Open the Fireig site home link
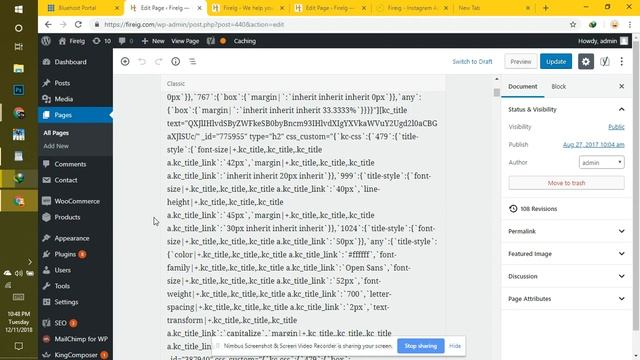Image resolution: width=640 pixels, height=360 pixels. point(72,41)
